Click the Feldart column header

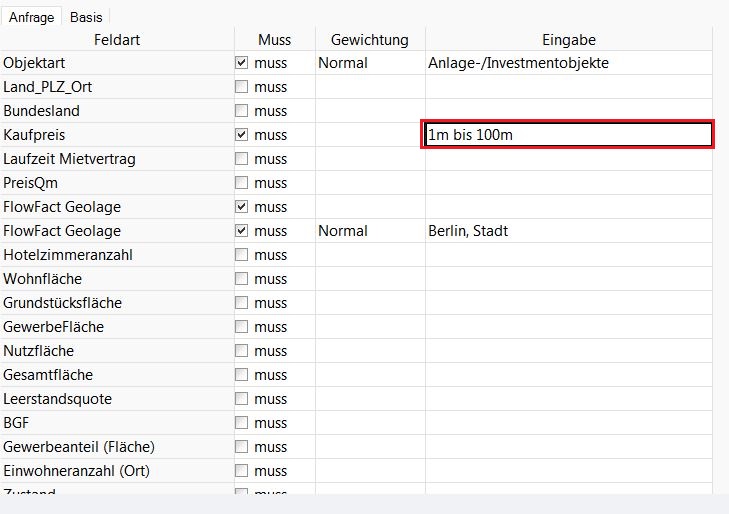(117, 40)
